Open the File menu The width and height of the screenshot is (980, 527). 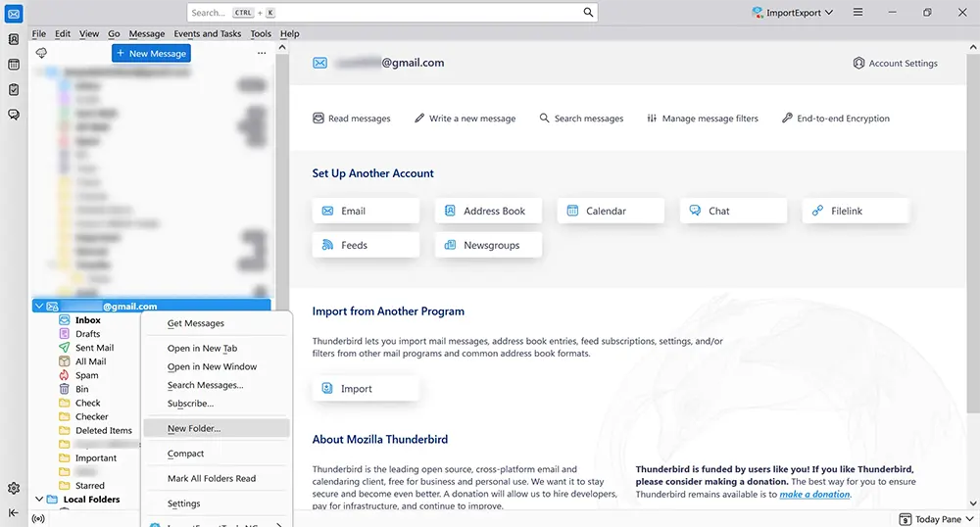(x=39, y=33)
